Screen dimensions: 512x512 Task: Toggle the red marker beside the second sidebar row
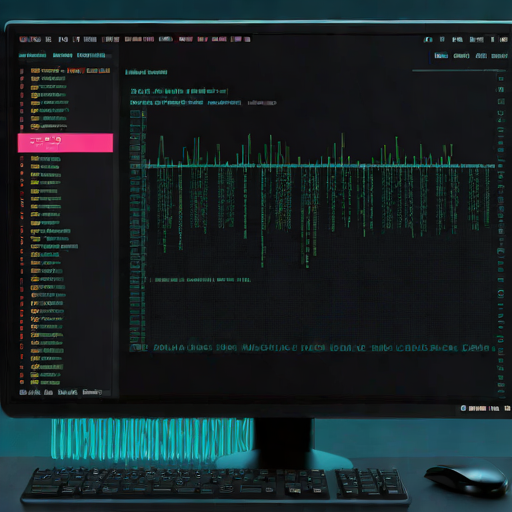coord(22,79)
